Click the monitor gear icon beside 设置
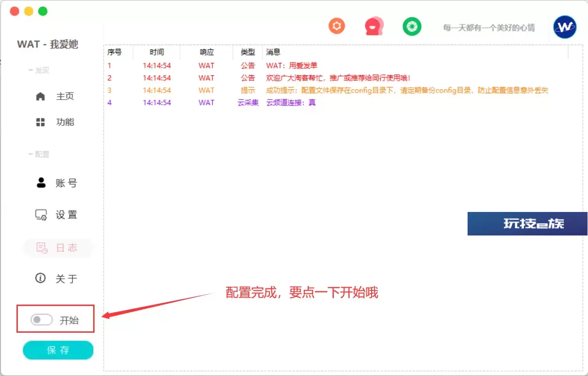This screenshot has width=588, height=376. pyautogui.click(x=41, y=215)
